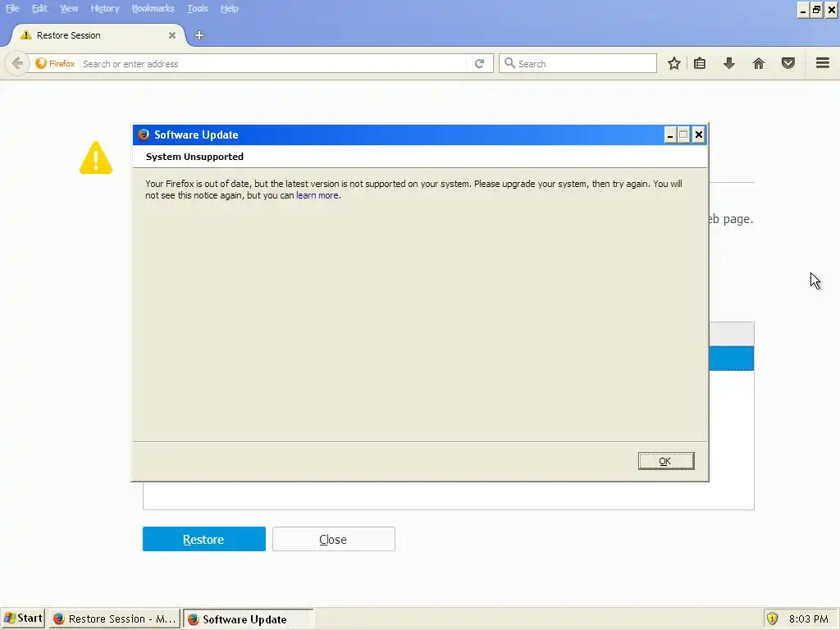Open the hamburger menu
840x630 pixels.
pyautogui.click(x=822, y=63)
